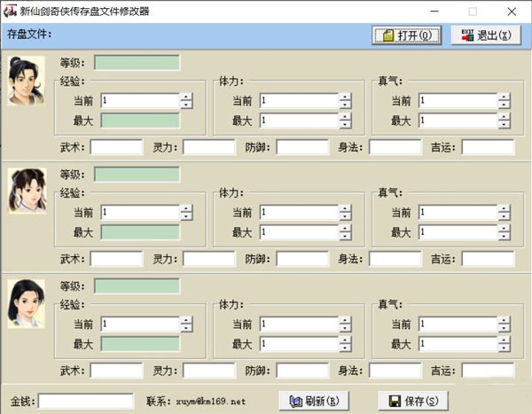This screenshot has width=532, height=414.
Task: Click the second character's pigtail girl portrait
Action: (27, 191)
